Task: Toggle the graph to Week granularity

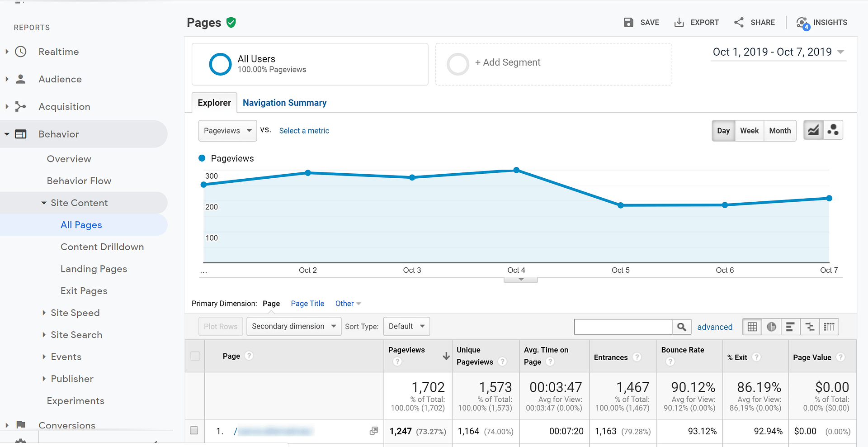Action: click(x=749, y=131)
